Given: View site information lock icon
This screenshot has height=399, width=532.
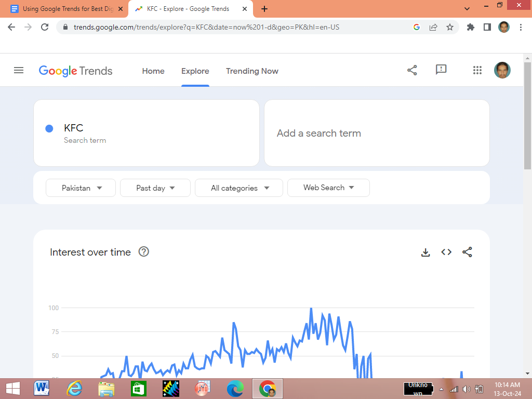Looking at the screenshot, I should pos(66,27).
